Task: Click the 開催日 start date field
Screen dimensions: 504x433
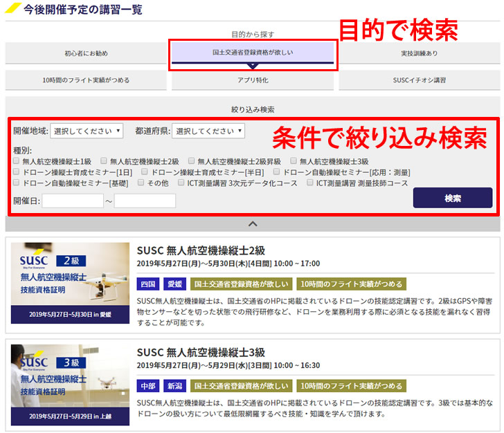Action: [73, 201]
